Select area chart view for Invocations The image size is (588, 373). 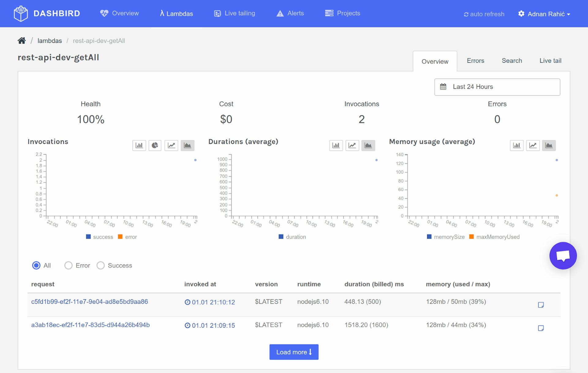tap(188, 145)
